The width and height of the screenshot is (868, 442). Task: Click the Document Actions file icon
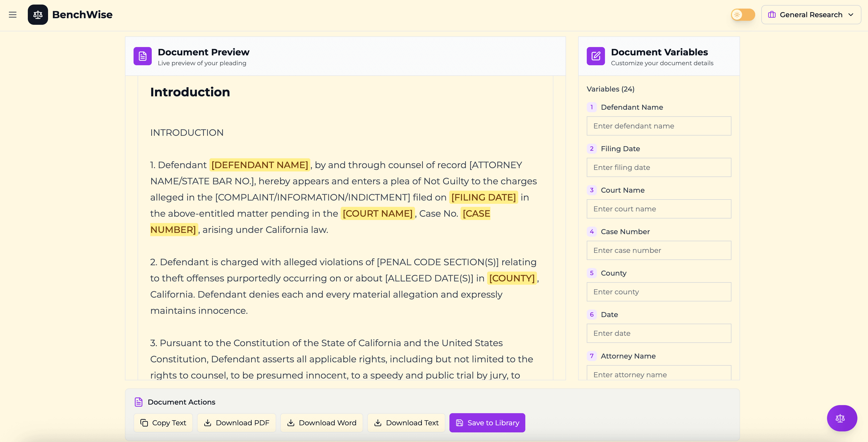point(139,402)
